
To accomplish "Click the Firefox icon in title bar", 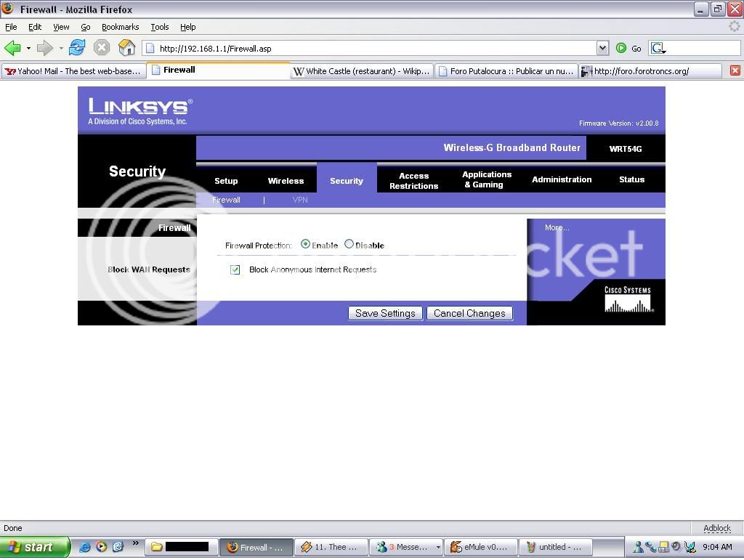I will coord(7,9).
